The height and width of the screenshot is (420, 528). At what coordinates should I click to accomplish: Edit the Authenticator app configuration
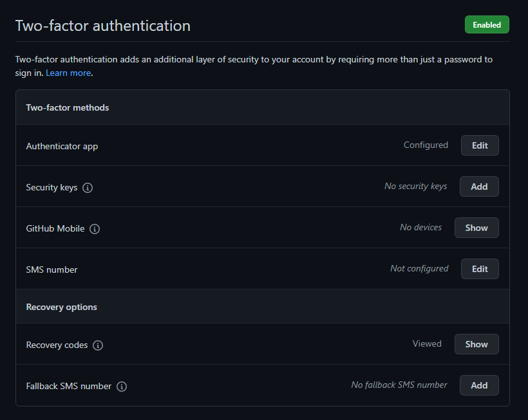pyautogui.click(x=479, y=145)
